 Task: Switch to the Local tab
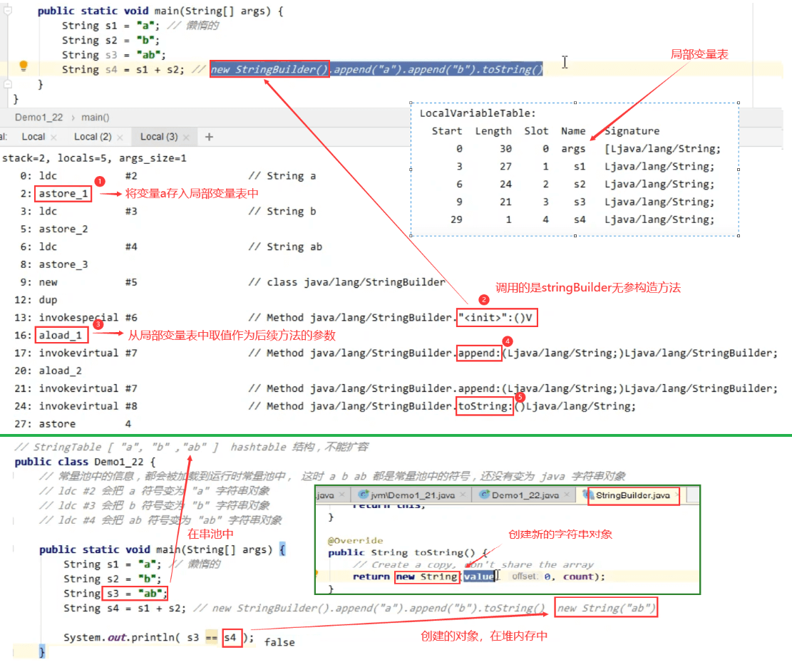(34, 137)
